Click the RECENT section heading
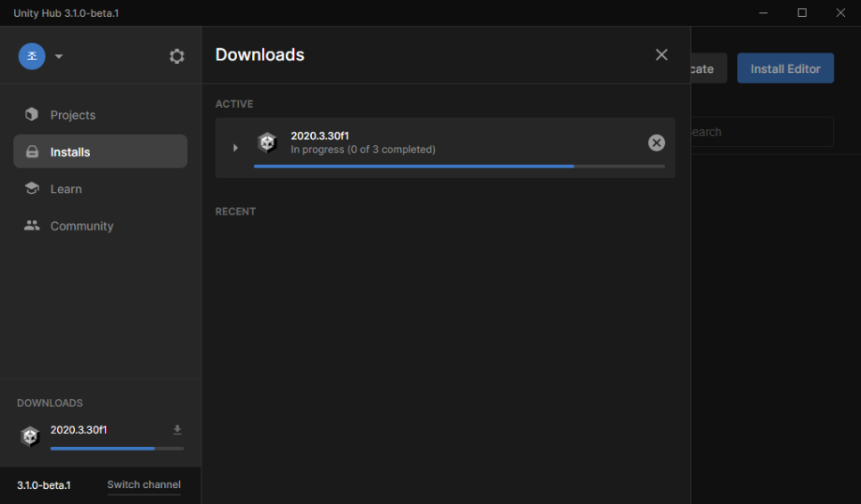861x504 pixels. (235, 212)
